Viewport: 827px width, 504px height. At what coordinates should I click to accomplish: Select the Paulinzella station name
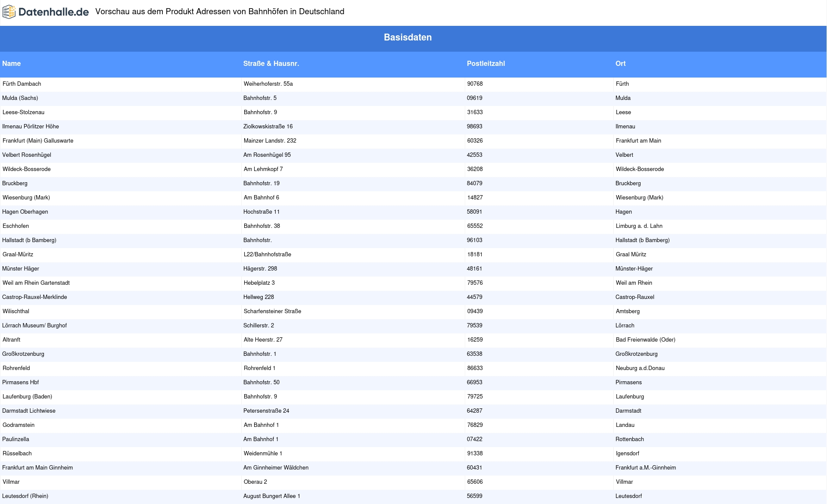coord(16,439)
